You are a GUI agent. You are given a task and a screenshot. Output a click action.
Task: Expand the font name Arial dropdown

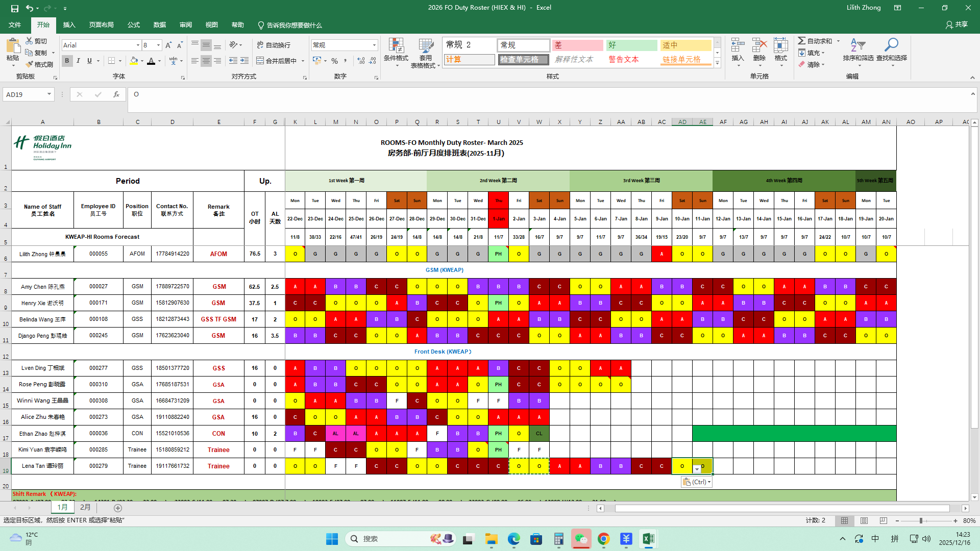[x=138, y=45]
